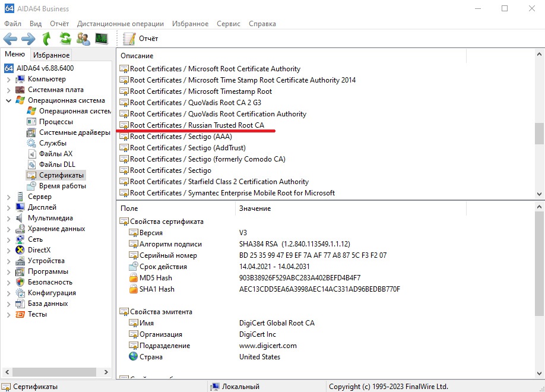Expand the Устройства tree node
The height and width of the screenshot is (392, 545).
point(8,261)
